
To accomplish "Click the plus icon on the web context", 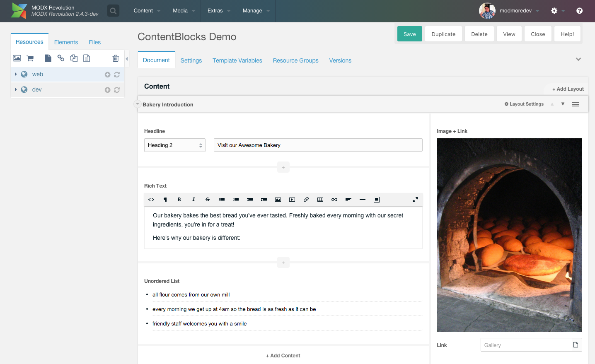I will pos(107,75).
